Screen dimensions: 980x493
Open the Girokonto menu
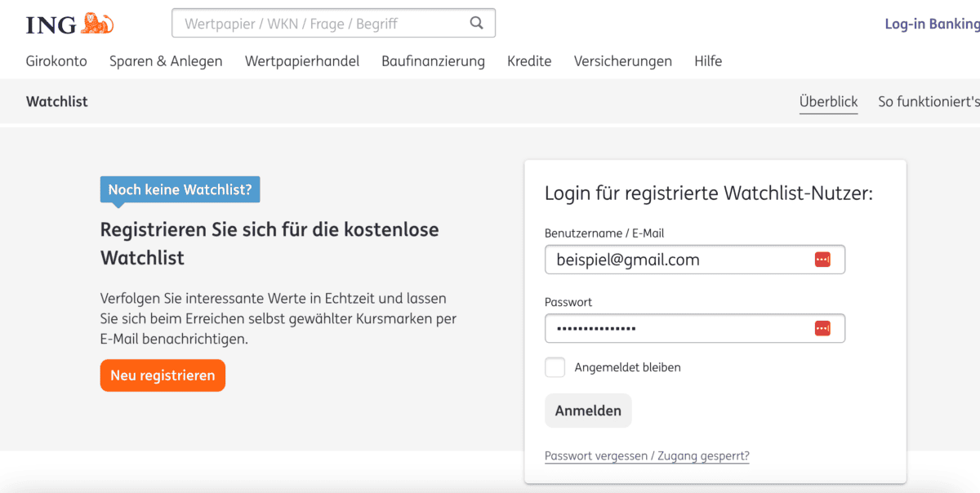click(x=56, y=60)
